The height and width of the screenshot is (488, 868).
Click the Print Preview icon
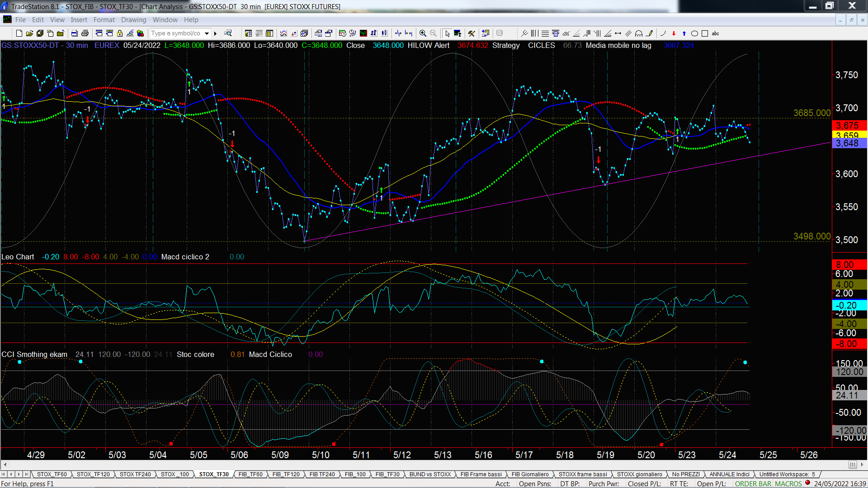(x=74, y=33)
